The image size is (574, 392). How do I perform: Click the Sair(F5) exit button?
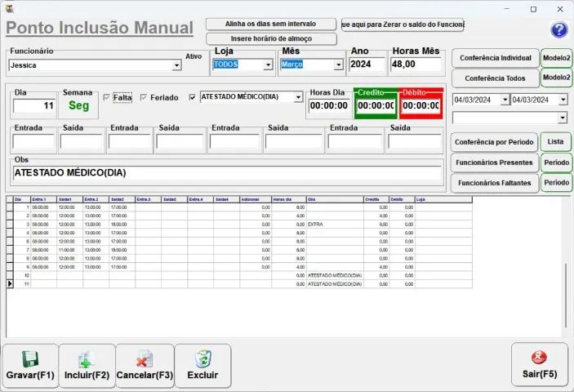[x=540, y=364]
